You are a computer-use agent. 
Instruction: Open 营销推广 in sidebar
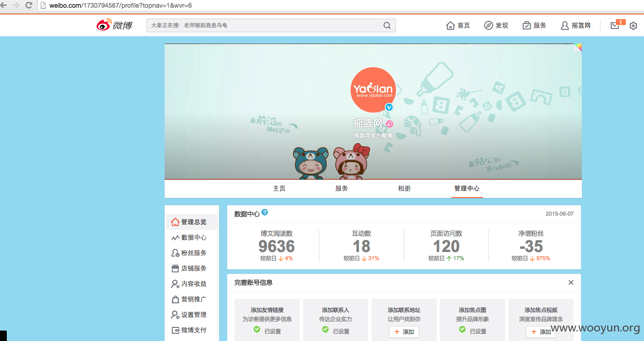pyautogui.click(x=192, y=299)
